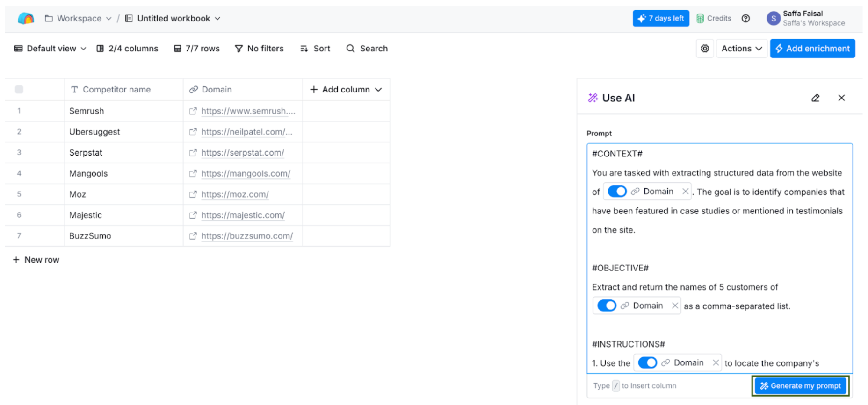This screenshot has width=868, height=405.
Task: Click the Sort toolbar option
Action: coord(315,49)
